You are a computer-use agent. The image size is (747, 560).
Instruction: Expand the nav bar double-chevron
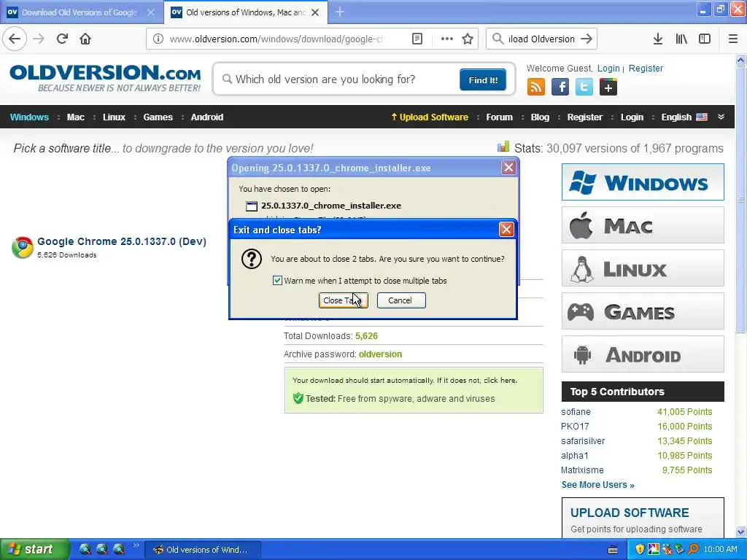click(721, 117)
